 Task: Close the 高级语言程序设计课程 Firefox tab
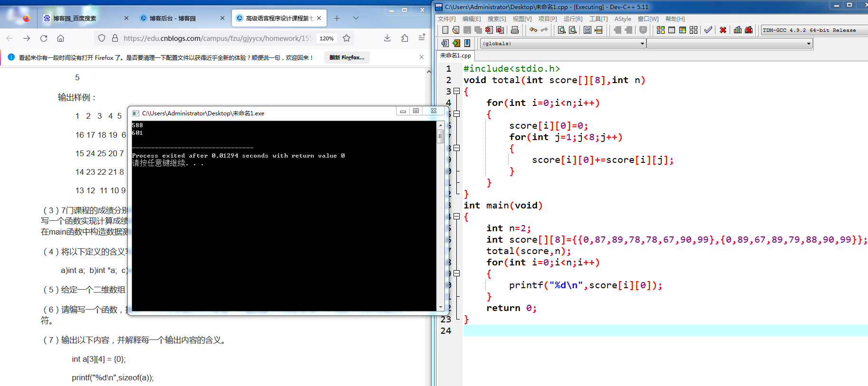coord(319,18)
